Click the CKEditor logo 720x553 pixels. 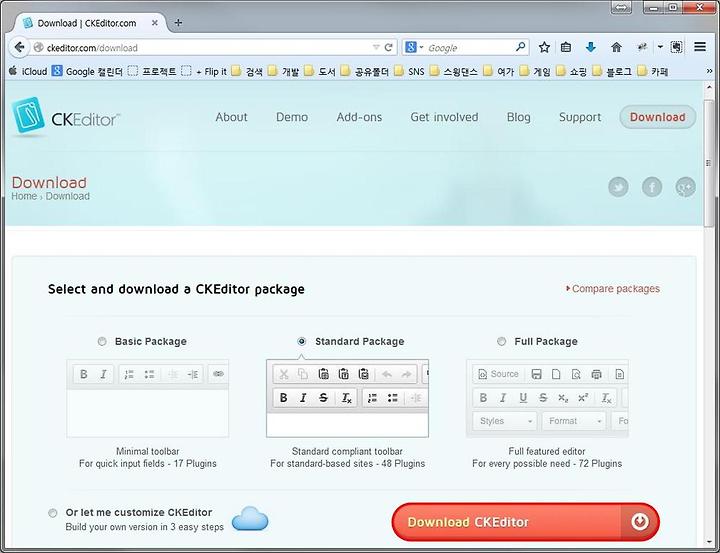click(x=66, y=118)
